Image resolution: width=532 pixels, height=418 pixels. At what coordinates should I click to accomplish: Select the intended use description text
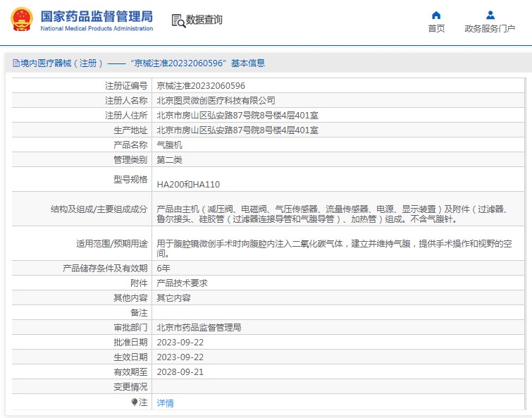[334, 248]
